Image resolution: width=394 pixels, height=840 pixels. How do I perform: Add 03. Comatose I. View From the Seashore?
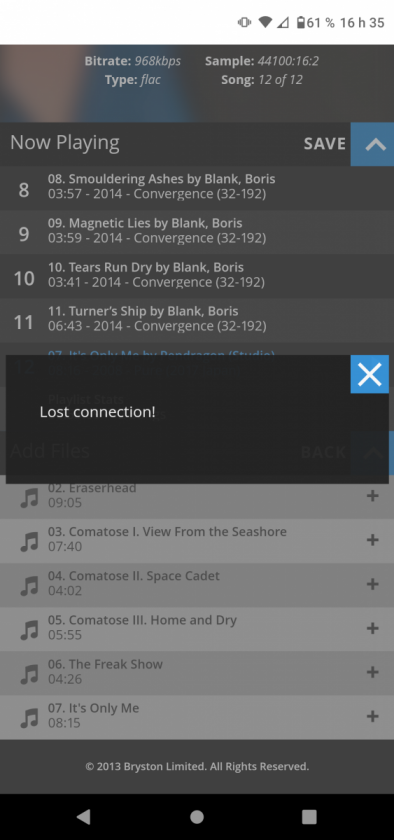(x=373, y=540)
